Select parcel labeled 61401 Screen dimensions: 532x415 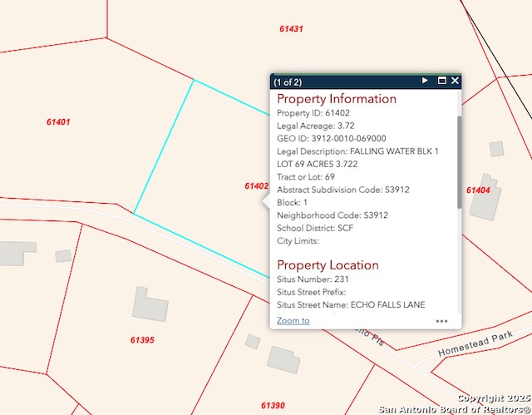pyautogui.click(x=58, y=121)
